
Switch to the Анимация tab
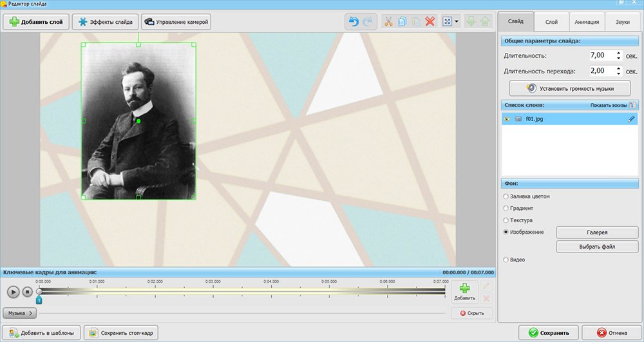pyautogui.click(x=587, y=22)
